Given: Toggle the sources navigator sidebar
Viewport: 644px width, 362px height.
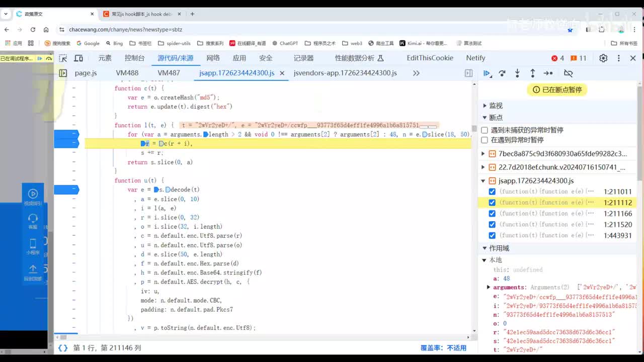Looking at the screenshot, I should (63, 73).
